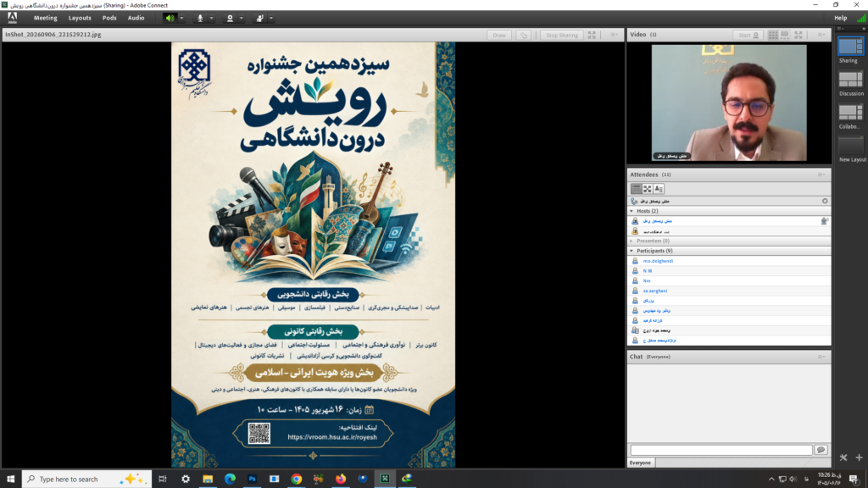Mute the speaker audio icon

click(170, 19)
